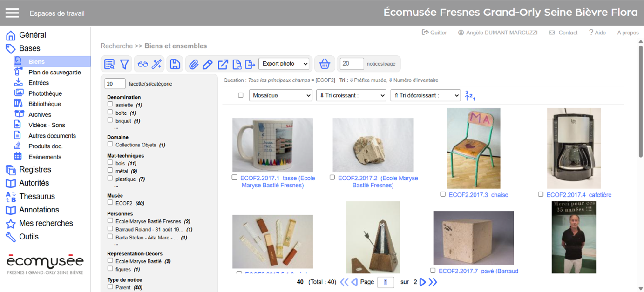
Task: Click the Quitter link
Action: (434, 33)
